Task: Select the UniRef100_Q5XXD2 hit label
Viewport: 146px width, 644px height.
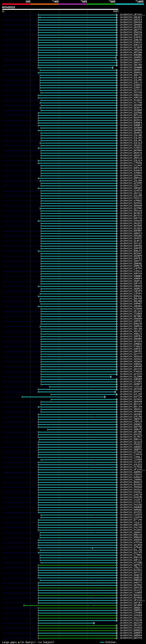Action: 131,625
